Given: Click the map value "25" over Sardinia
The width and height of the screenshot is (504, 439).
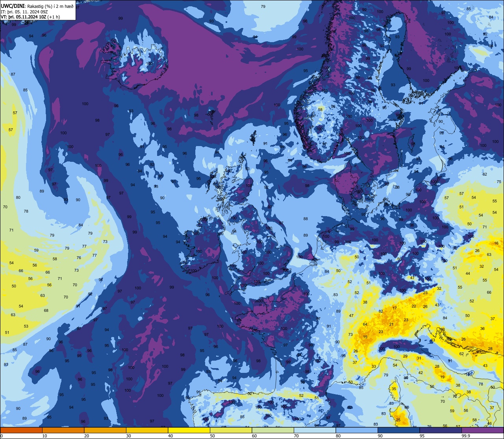Looking at the screenshot, I should (x=398, y=420).
